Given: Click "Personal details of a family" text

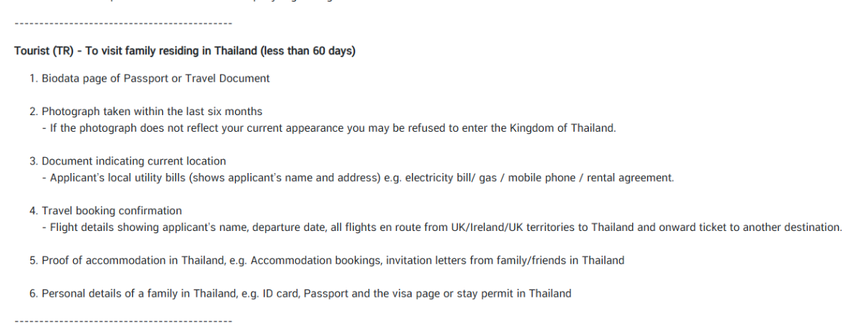Looking at the screenshot, I should [x=109, y=294].
